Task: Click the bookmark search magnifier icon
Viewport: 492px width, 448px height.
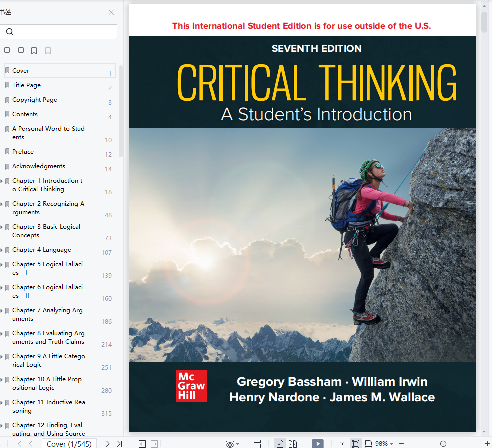Action: (x=10, y=32)
